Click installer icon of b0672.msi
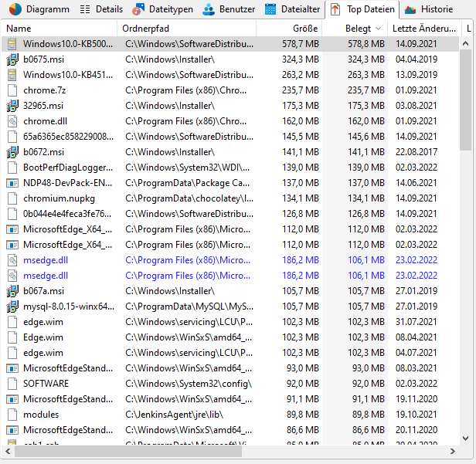The width and height of the screenshot is (476, 464). click(12, 152)
